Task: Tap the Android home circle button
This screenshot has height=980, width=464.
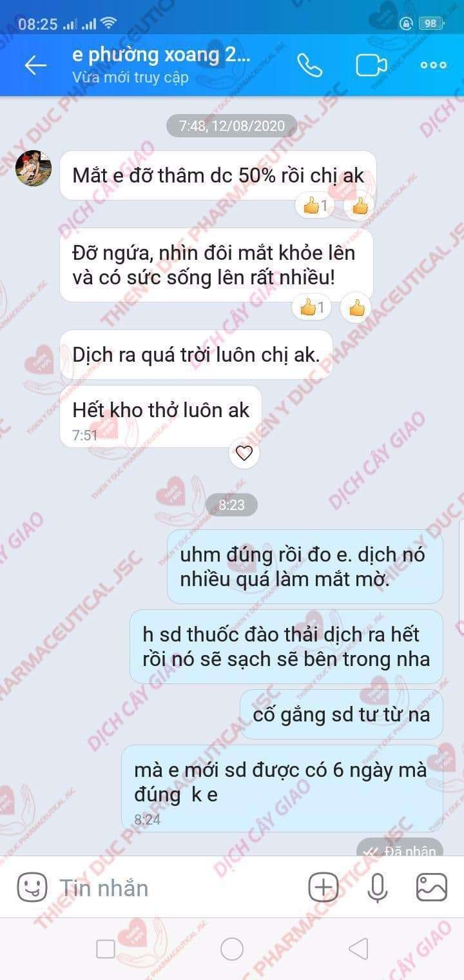Action: pyautogui.click(x=232, y=948)
